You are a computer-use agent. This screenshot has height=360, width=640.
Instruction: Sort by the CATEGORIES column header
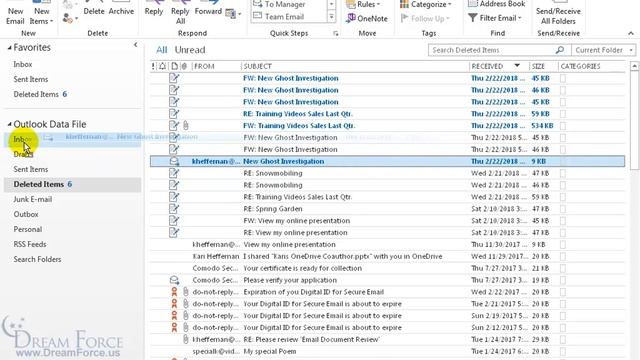click(580, 66)
